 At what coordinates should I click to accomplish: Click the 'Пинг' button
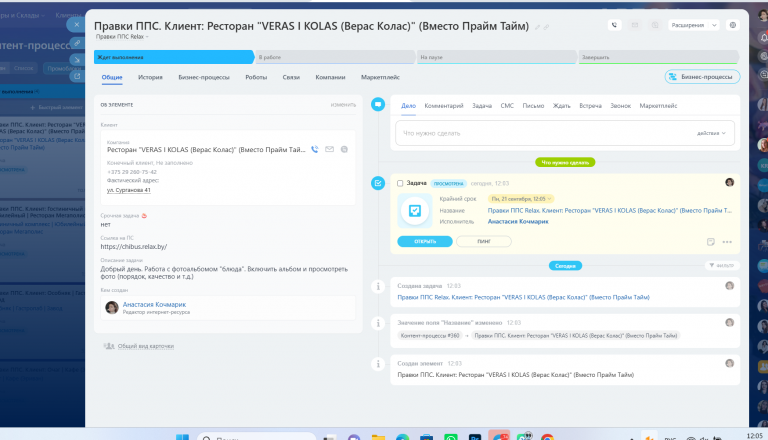coord(484,242)
